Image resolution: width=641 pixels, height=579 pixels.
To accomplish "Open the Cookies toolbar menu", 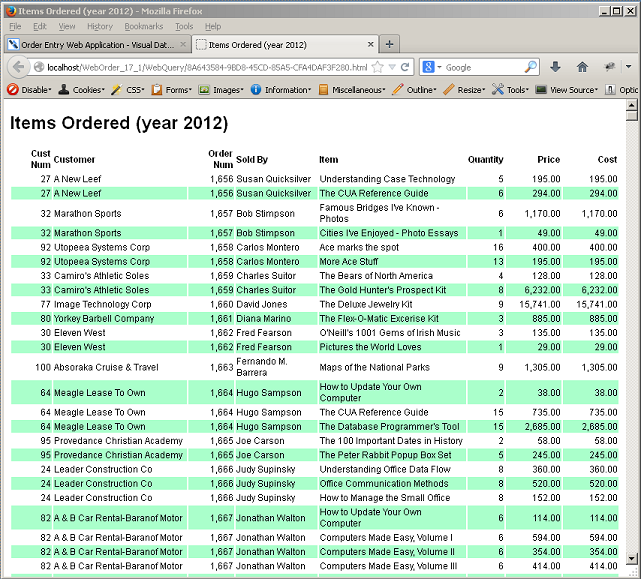I will 81,90.
